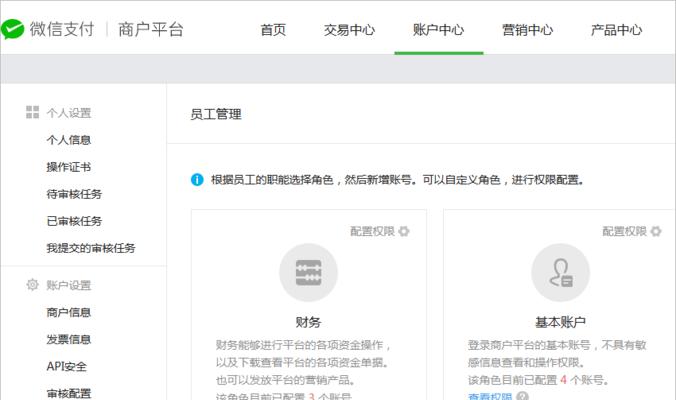
Task: Click the 财务 role title
Action: (308, 322)
